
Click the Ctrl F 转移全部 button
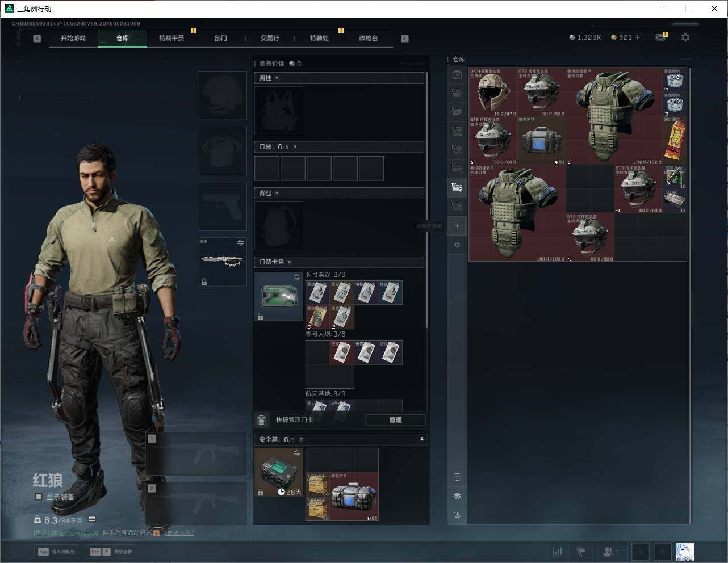pos(111,552)
